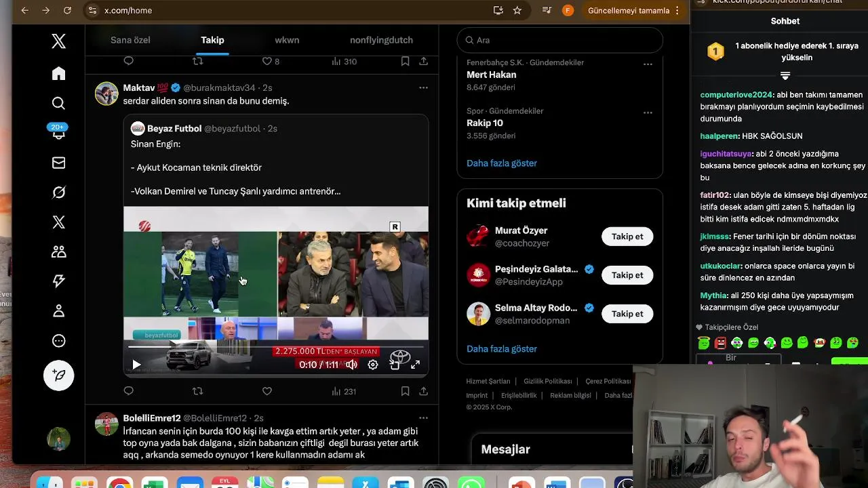Open the X logo home link in sidebar
868x488 pixels.
[x=59, y=41]
